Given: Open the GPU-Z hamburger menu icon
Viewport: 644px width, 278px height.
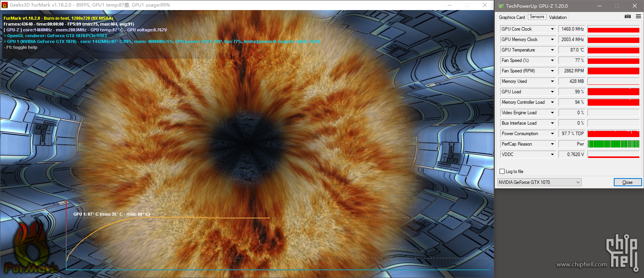Looking at the screenshot, I should tap(638, 17).
